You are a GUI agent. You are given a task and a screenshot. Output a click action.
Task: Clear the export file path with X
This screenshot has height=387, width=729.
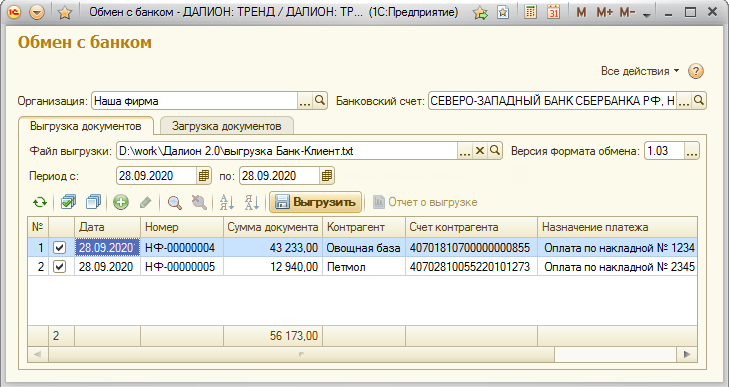pyautogui.click(x=480, y=151)
